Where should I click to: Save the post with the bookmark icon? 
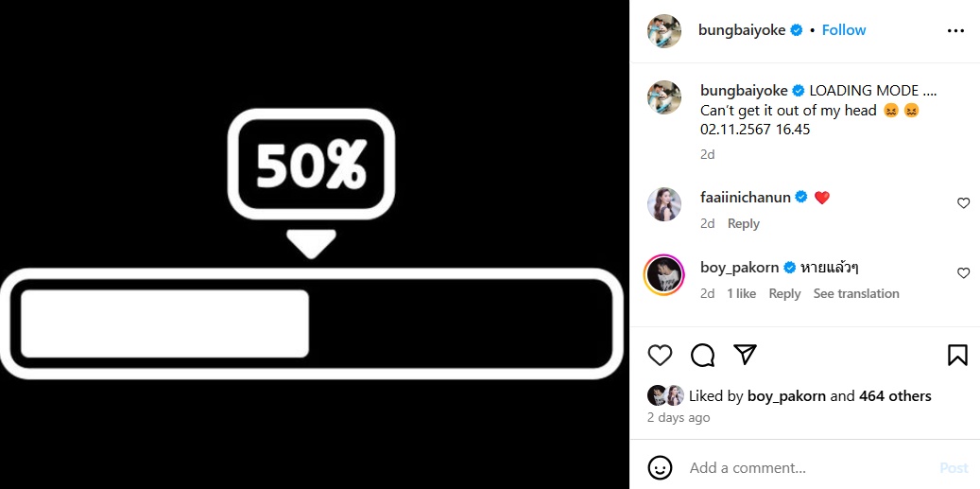point(957,356)
